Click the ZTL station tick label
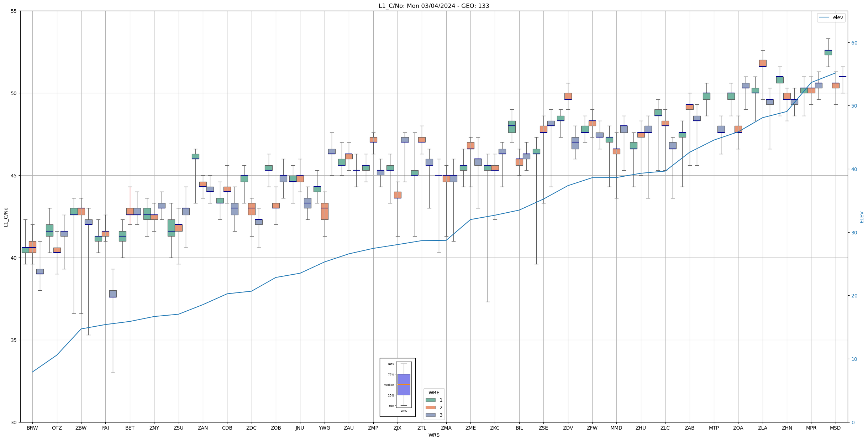 pyautogui.click(x=422, y=428)
